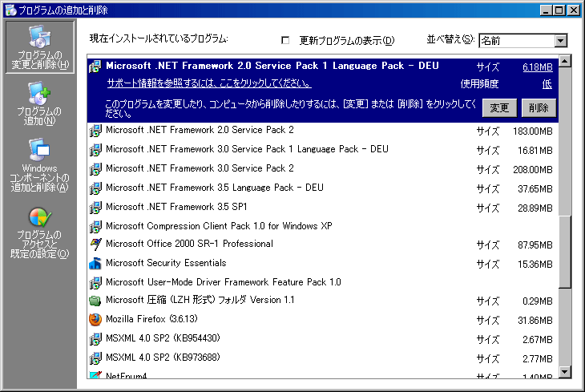This screenshot has width=585, height=392.
Task: Click User-Mode Driver Framework icon
Action: (95, 283)
